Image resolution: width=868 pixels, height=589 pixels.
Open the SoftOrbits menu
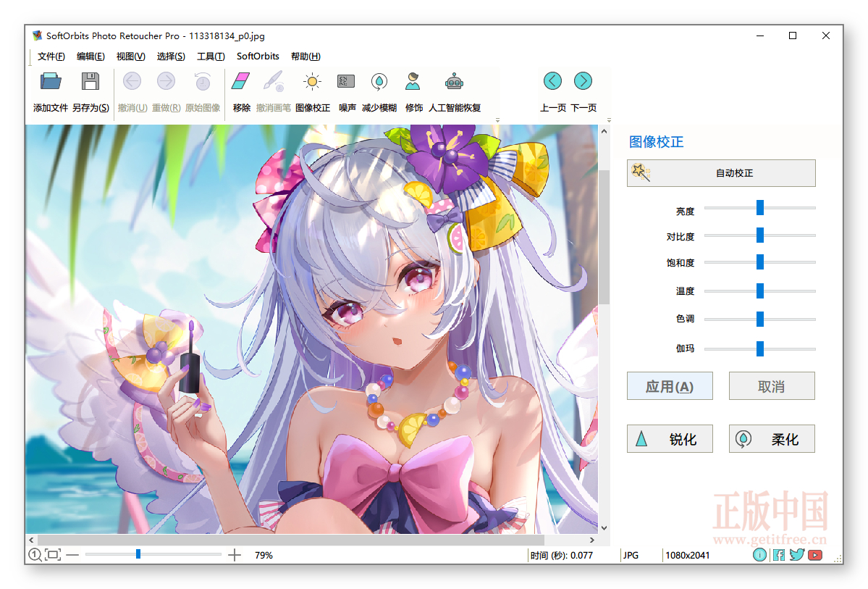click(258, 57)
